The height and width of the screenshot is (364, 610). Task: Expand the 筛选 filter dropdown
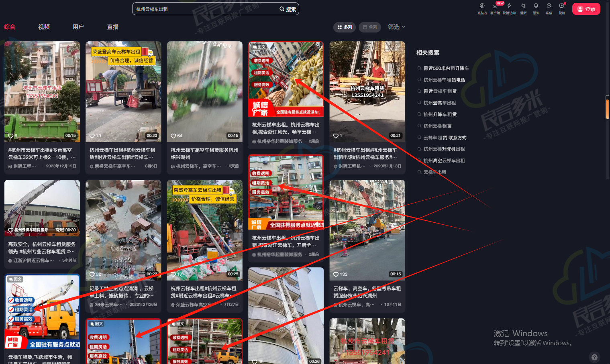[x=396, y=27]
